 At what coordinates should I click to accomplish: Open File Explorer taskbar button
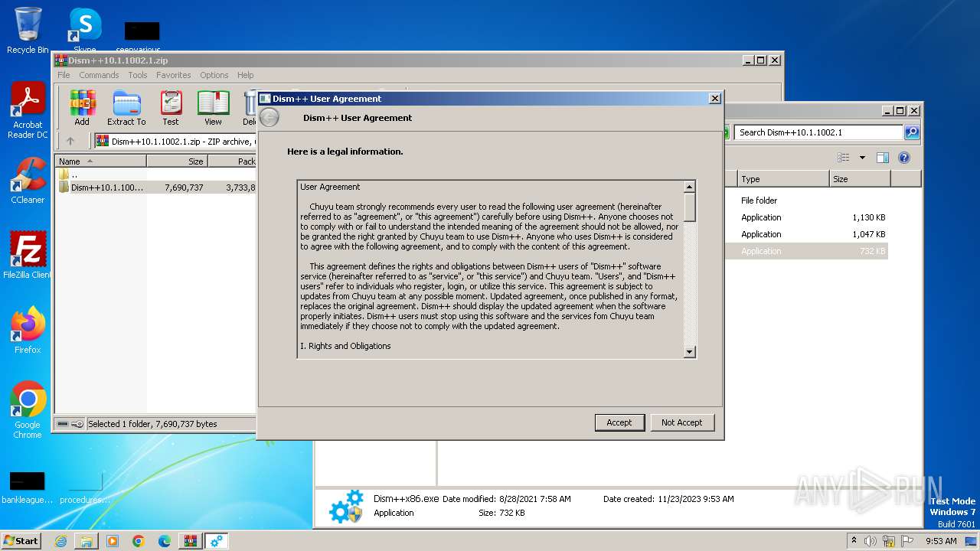tap(87, 541)
